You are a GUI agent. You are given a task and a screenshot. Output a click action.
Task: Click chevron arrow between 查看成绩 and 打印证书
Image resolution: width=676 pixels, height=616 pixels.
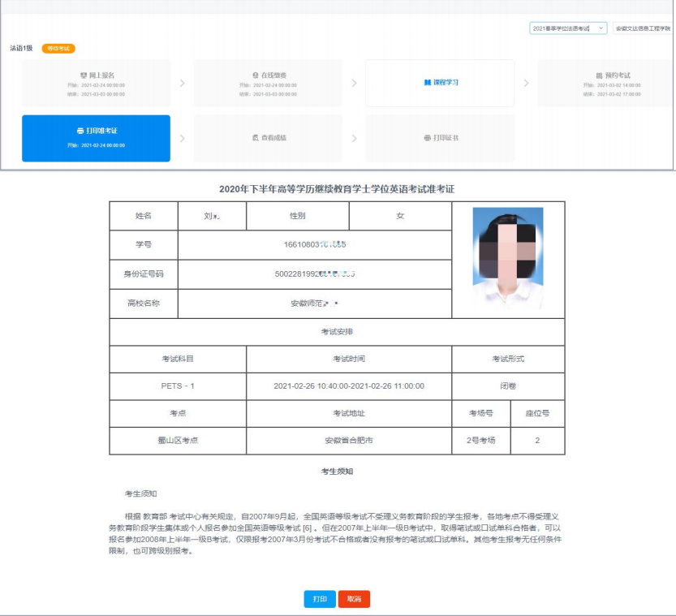(x=354, y=138)
